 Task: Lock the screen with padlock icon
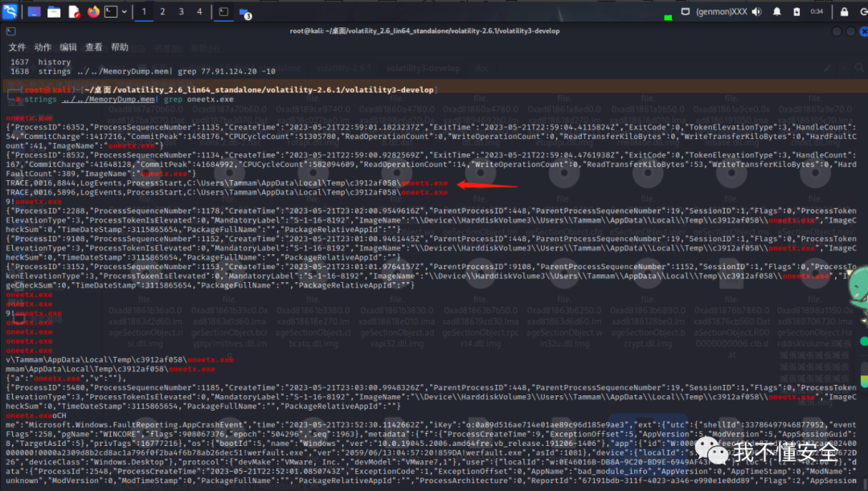pos(844,11)
